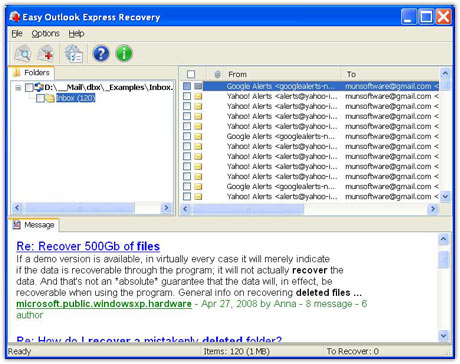
Task: Click the message list horizontal scroll right arrow
Action: click(433, 209)
